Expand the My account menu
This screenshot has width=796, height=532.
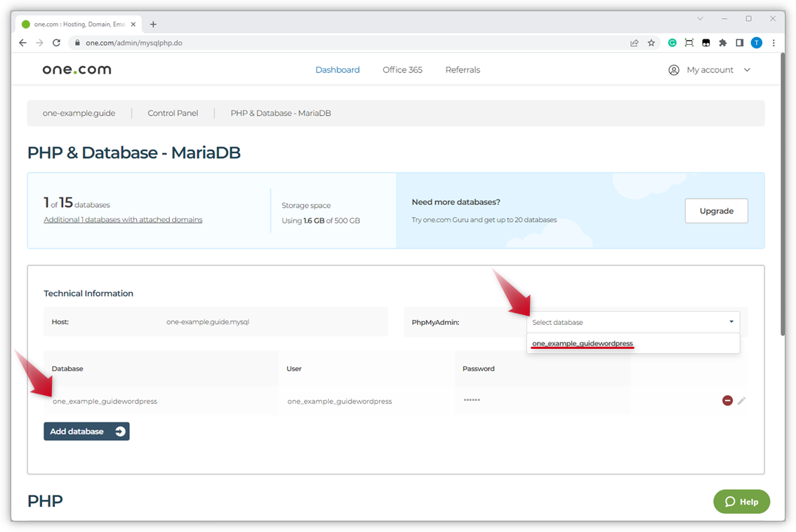[709, 70]
